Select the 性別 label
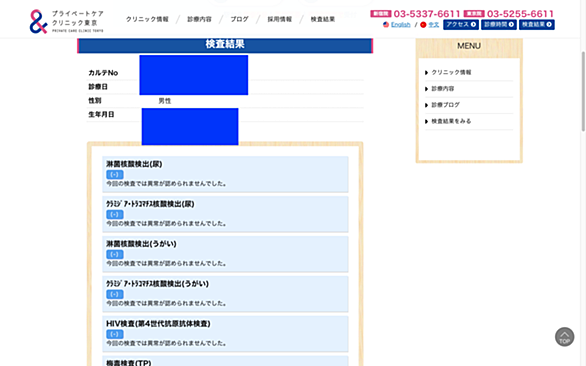 click(x=95, y=101)
